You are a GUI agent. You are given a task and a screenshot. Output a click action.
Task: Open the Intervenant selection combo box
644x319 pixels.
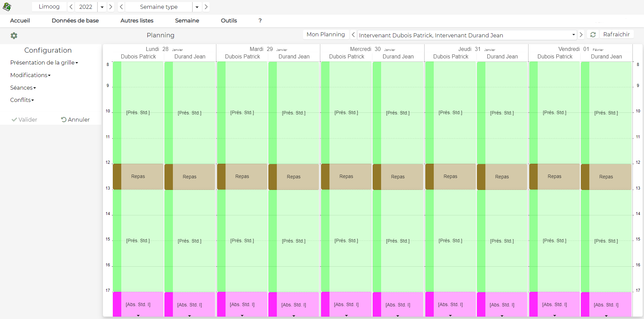pos(467,35)
